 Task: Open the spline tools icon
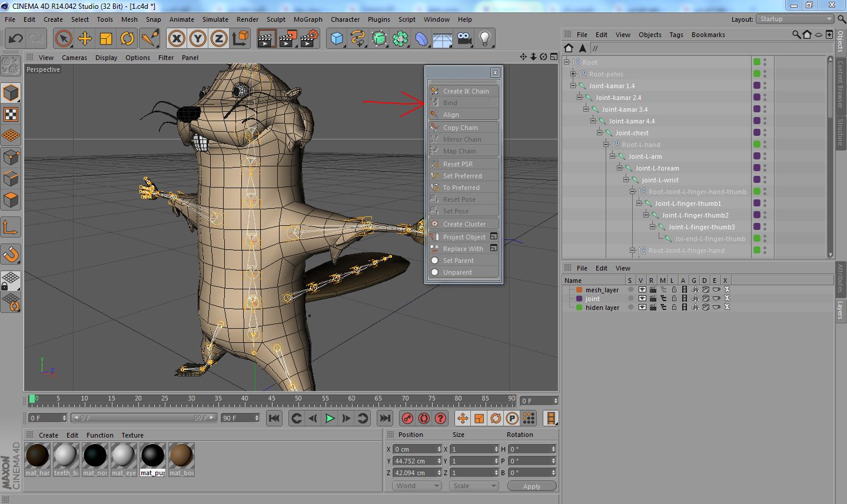click(358, 39)
